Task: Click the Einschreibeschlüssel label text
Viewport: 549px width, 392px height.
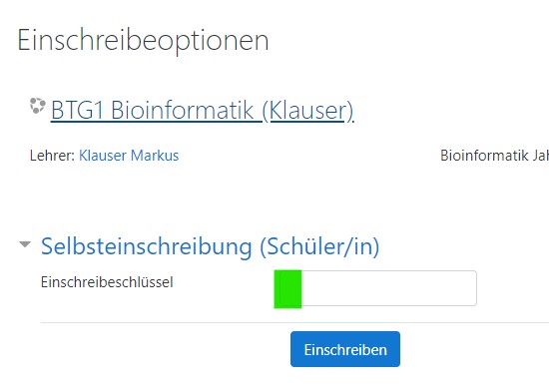Action: (x=107, y=282)
